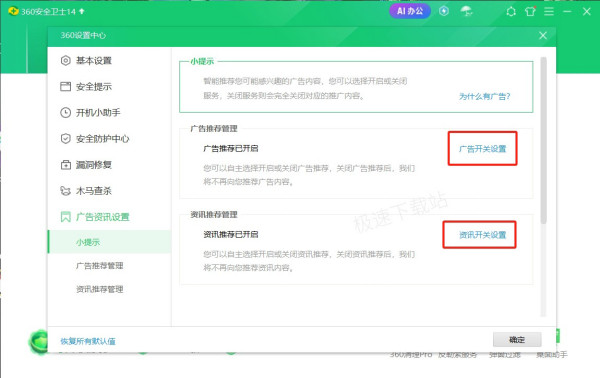The height and width of the screenshot is (378, 600).
Task: Click the 木马查杀 horse icon
Action: pos(65,191)
